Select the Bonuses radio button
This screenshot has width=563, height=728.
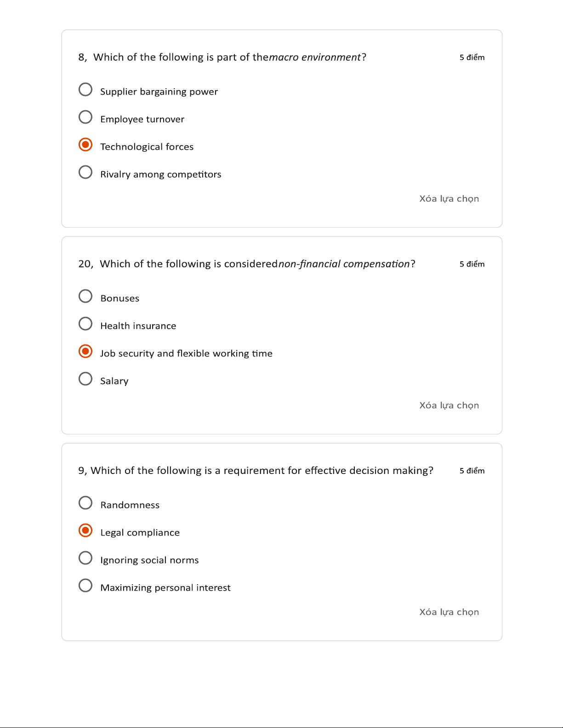[x=85, y=296]
